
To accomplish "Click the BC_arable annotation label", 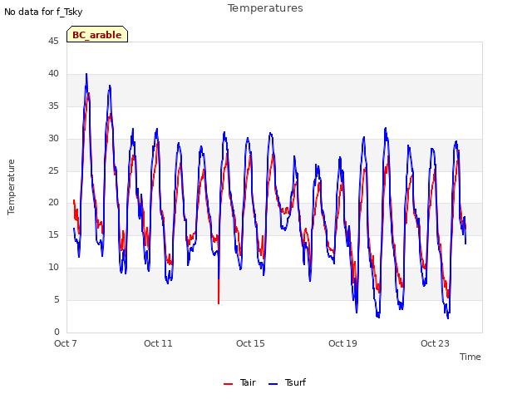I will coord(97,35).
